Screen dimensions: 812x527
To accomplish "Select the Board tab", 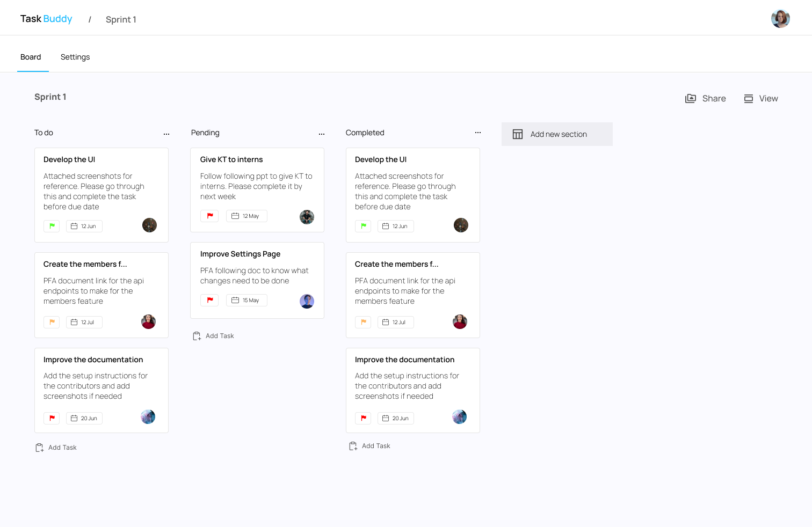I will pyautogui.click(x=31, y=57).
